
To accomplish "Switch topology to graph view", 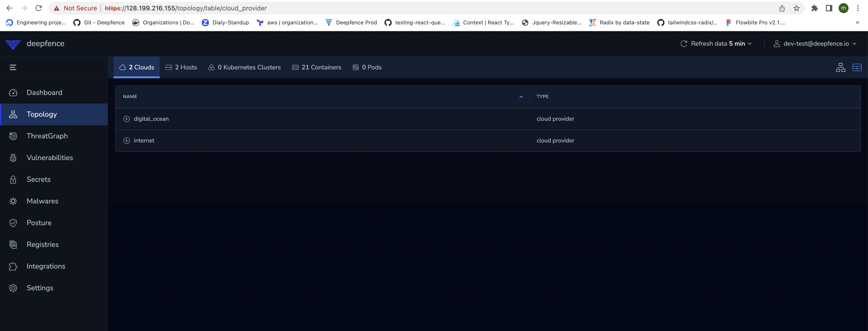I will pos(840,67).
